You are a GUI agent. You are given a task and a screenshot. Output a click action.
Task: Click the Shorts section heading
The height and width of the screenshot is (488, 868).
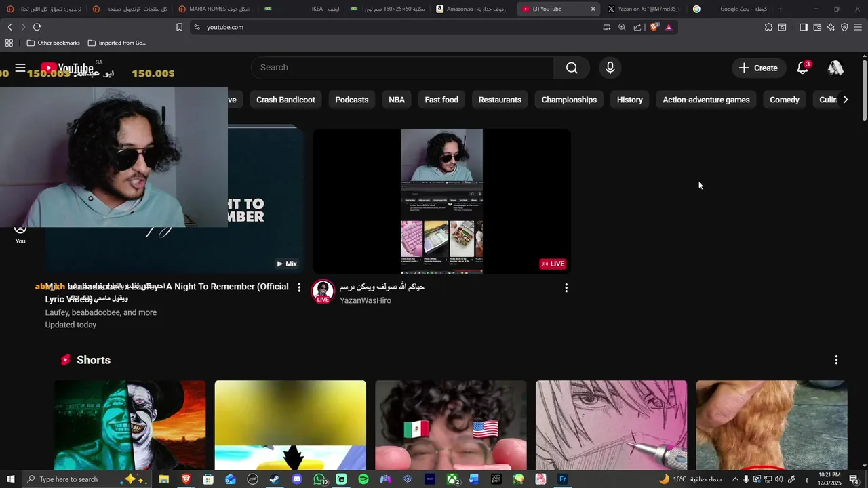tap(94, 360)
